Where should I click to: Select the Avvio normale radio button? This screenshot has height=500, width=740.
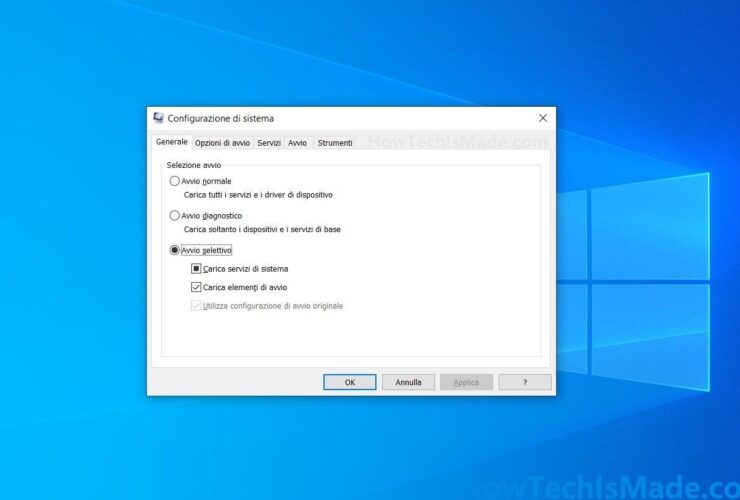pyautogui.click(x=175, y=181)
